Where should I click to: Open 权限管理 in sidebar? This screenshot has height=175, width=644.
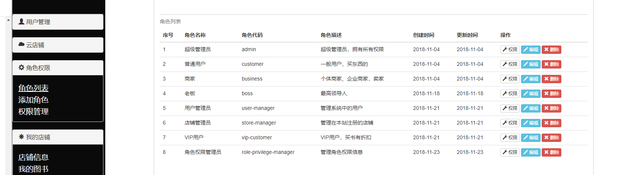coord(33,111)
